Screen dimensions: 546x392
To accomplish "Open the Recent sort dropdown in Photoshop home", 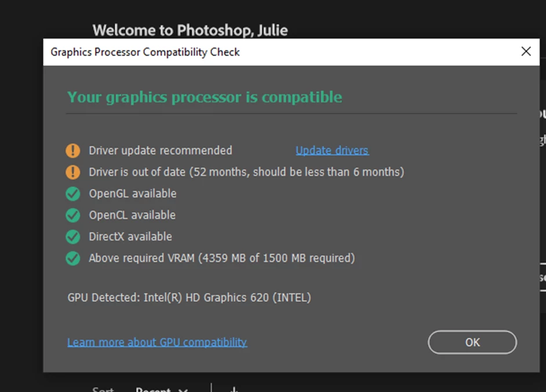I will tap(162, 390).
